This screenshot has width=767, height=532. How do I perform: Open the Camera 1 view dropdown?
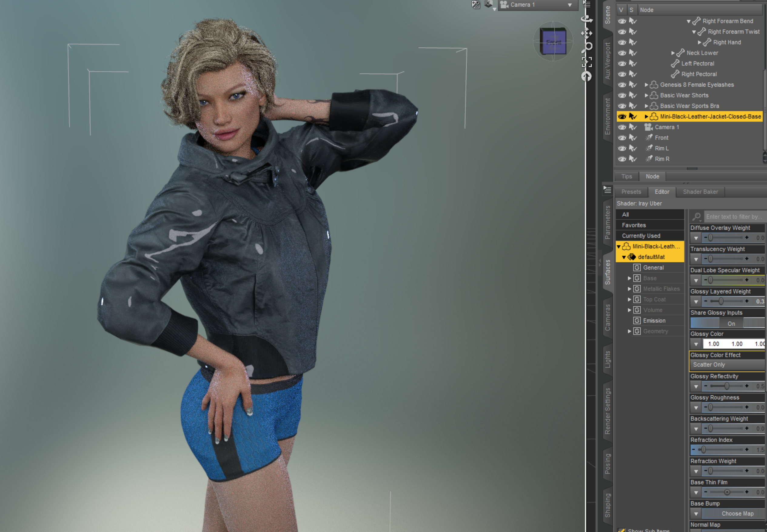tap(538, 5)
